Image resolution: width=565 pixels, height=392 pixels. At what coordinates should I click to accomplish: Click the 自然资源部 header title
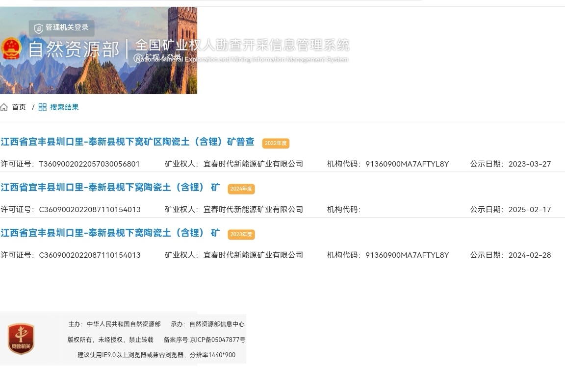pyautogui.click(x=74, y=49)
